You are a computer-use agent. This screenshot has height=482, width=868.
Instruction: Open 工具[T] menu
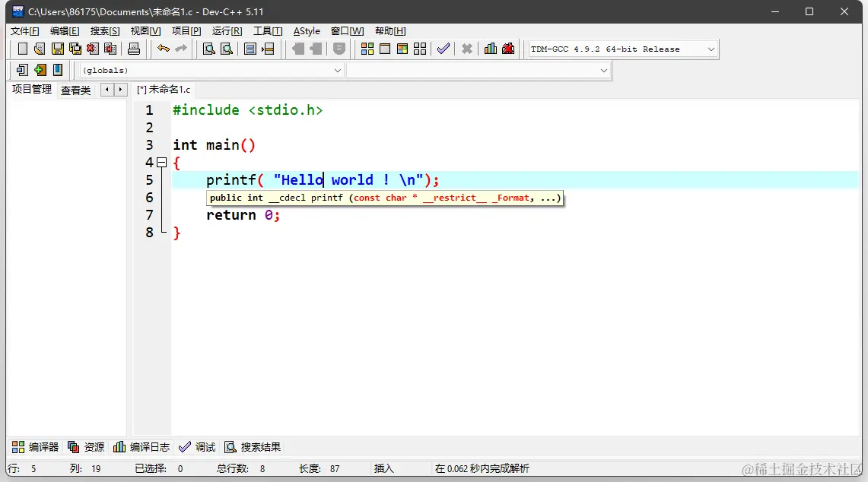268,31
